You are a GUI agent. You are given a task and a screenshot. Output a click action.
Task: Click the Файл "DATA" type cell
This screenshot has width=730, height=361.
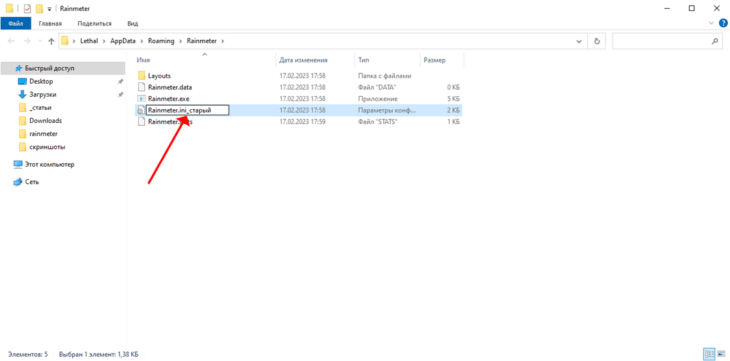point(377,87)
